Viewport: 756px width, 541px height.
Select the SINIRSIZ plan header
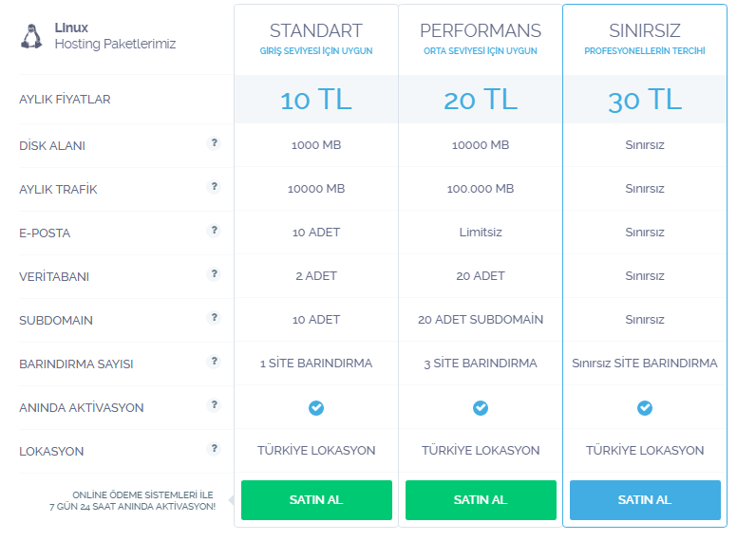645,30
